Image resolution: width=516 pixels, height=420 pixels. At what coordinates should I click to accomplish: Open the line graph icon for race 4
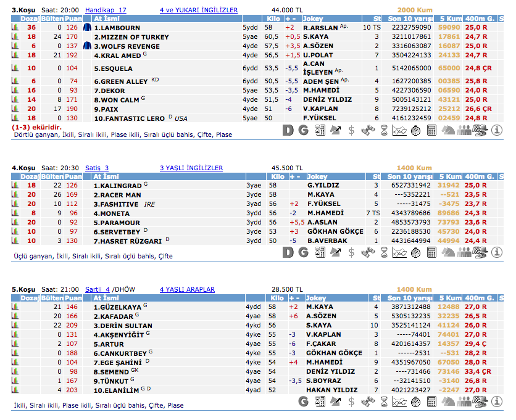tap(399, 252)
